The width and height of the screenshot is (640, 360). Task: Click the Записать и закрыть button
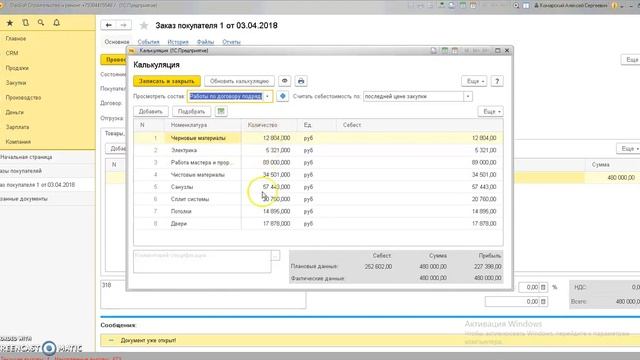[167, 81]
